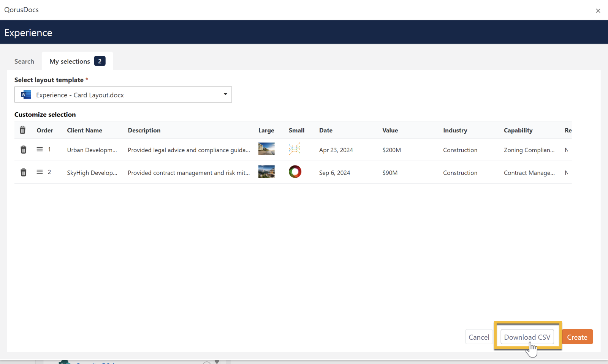Image resolution: width=608 pixels, height=364 pixels.
Task: Click the Date column header
Action: click(x=326, y=130)
